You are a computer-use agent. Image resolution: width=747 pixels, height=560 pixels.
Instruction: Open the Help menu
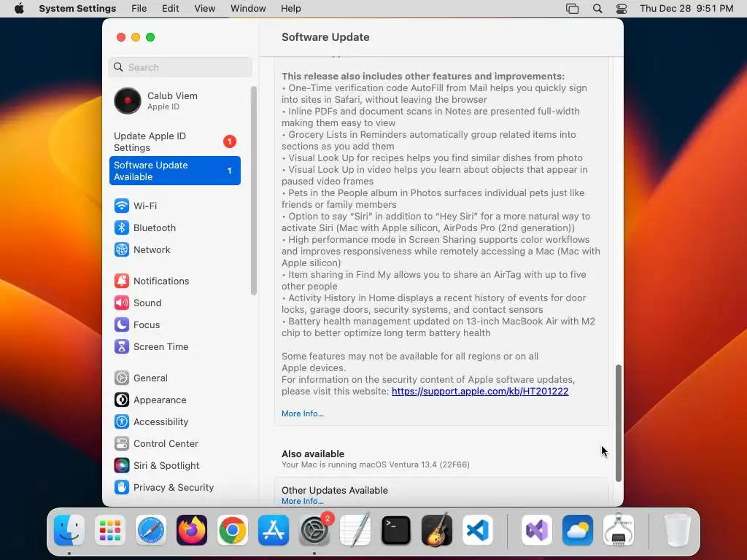(290, 9)
